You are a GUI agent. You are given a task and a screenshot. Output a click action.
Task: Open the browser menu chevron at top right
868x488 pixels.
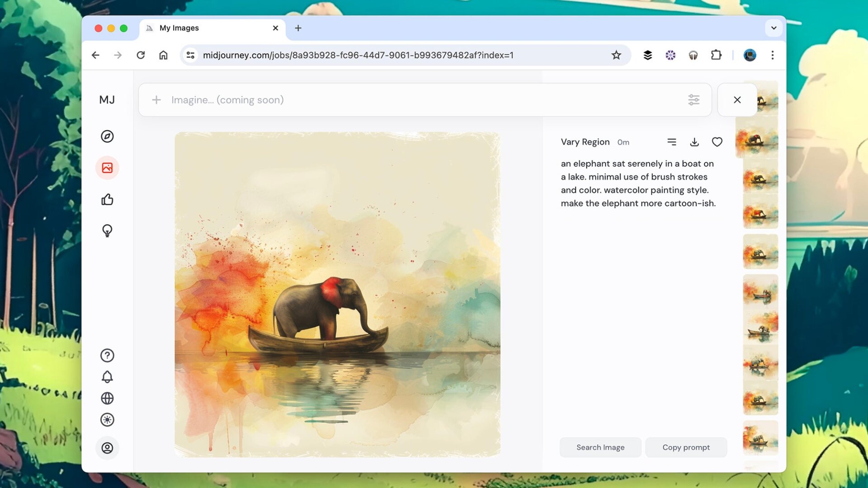774,28
